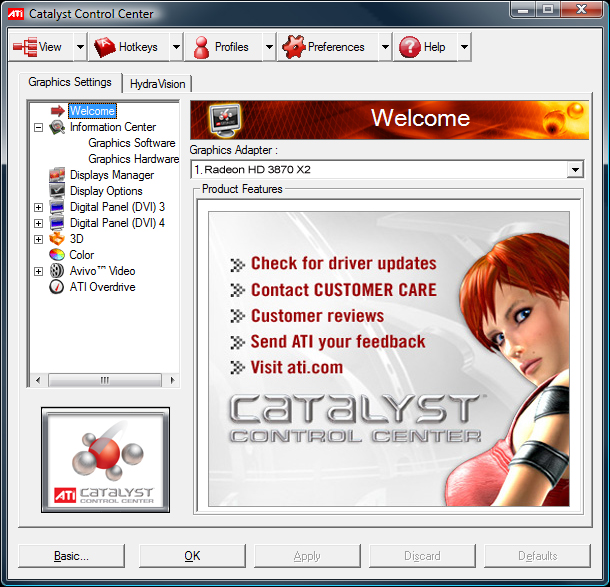
Task: Click the OK button
Action: (192, 556)
